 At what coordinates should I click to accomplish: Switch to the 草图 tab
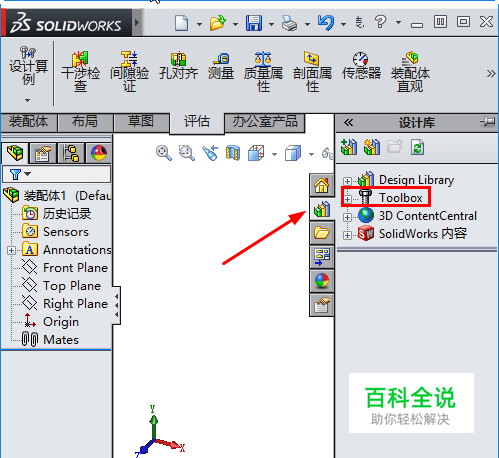141,122
